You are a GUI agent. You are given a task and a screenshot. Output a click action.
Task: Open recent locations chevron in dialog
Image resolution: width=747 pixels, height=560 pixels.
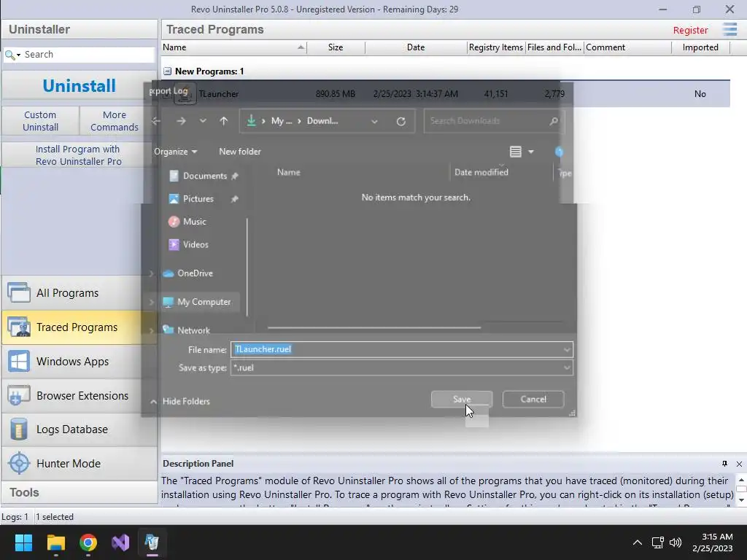(203, 121)
